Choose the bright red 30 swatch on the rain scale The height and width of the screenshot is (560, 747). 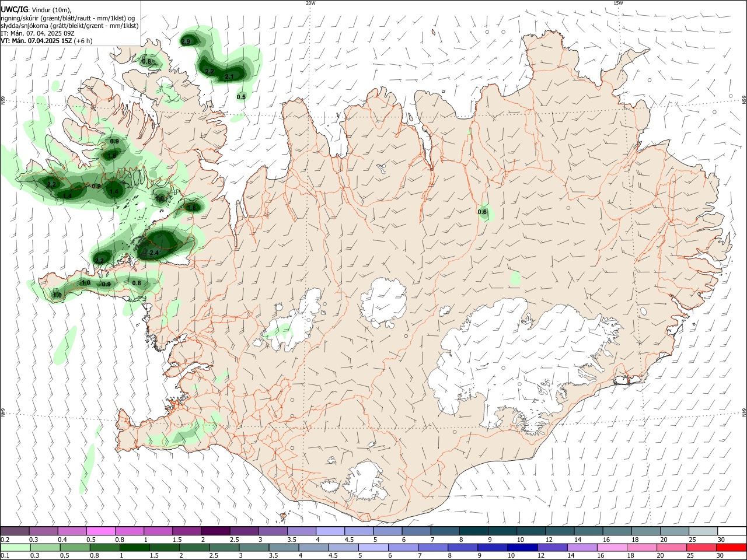coord(731,547)
